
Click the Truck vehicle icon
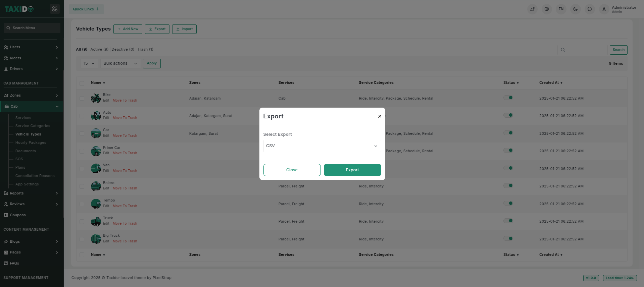click(x=96, y=221)
